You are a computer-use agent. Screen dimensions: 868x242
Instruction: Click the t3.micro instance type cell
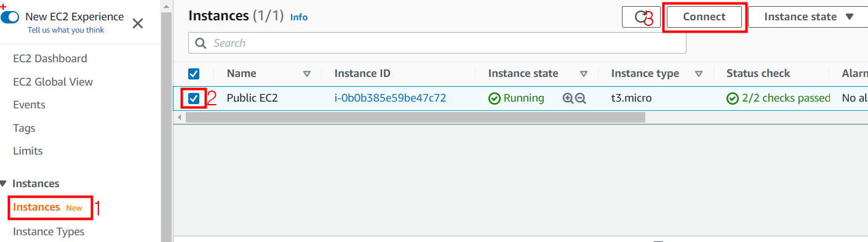tap(631, 98)
